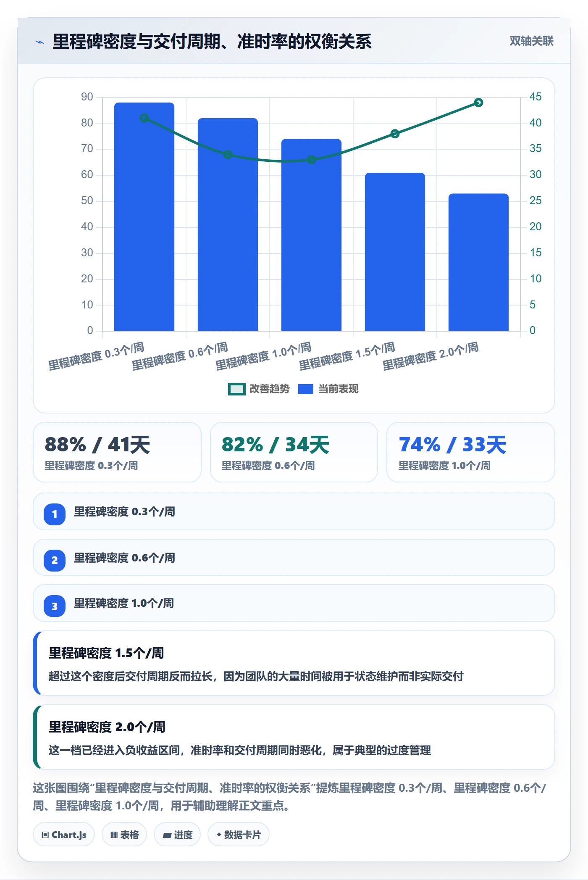Click the text starting 这一档已经进入负收益区间
Screen dimensions: 588x880
239,750
